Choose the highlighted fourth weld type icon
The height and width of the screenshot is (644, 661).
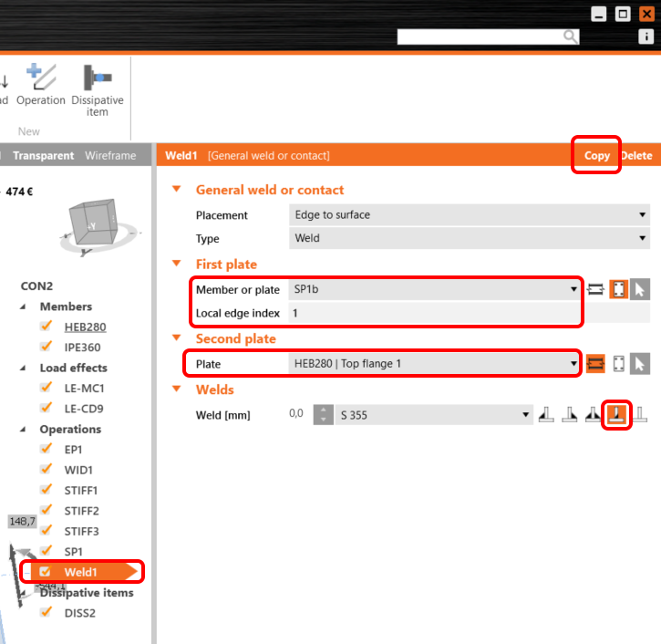616,414
